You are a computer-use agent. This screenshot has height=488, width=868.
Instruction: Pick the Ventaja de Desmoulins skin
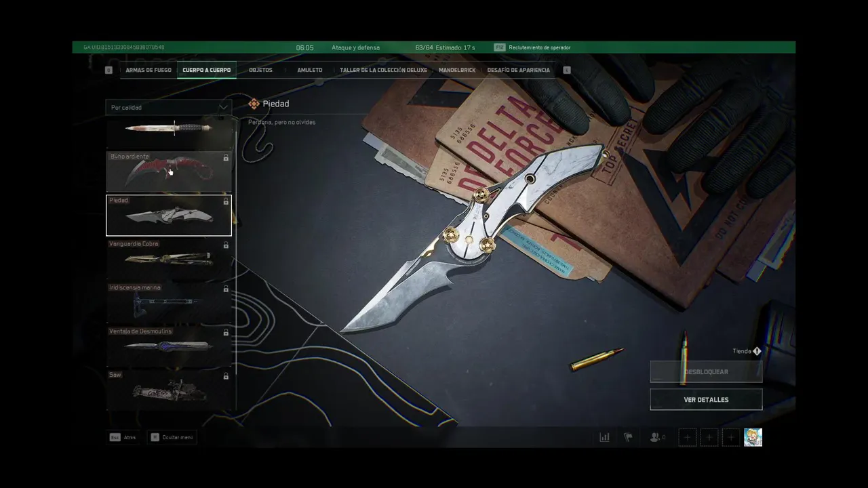(169, 346)
